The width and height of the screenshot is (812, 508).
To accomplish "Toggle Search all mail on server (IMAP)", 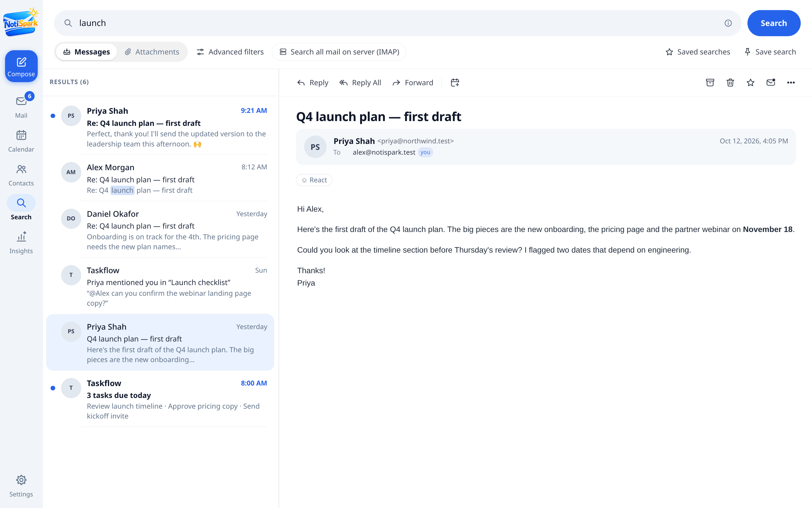I will pos(339,52).
